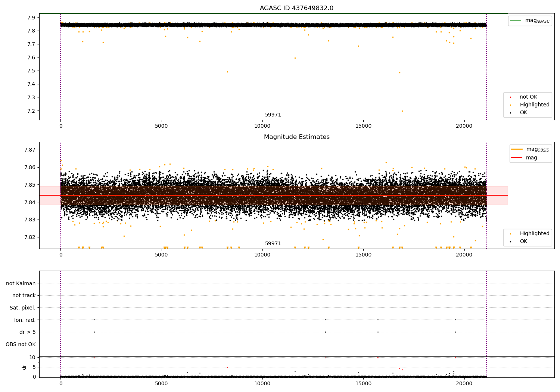Click the 'not track' row label
This screenshot has height=392, width=560.
coord(24,296)
